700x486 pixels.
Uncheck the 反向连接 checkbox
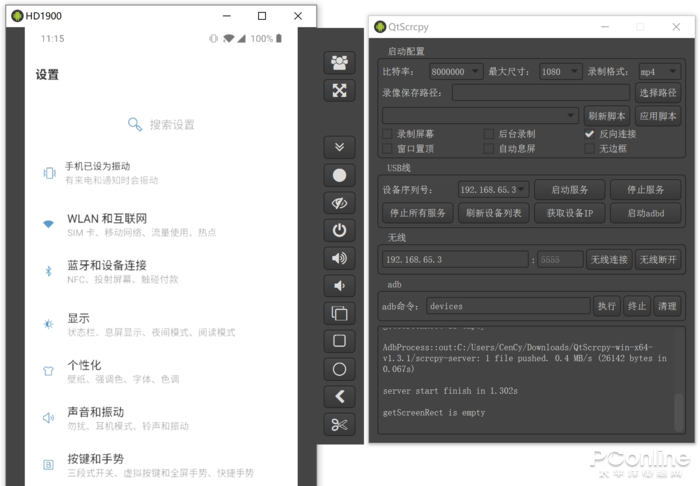click(590, 134)
